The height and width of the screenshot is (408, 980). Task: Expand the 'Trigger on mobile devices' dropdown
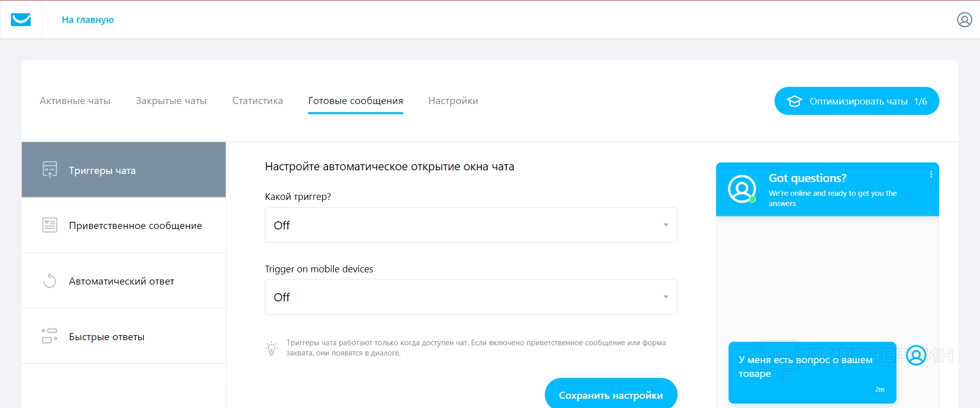coord(471,297)
